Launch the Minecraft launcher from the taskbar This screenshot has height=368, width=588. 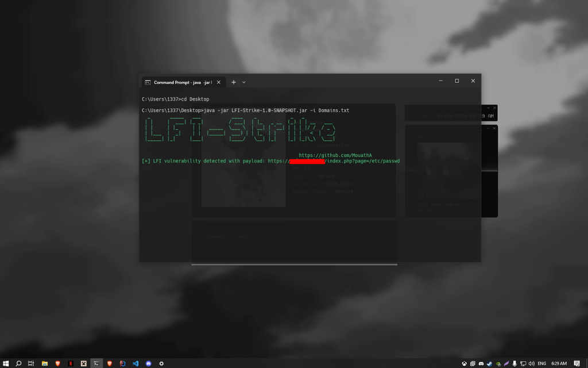(83, 363)
